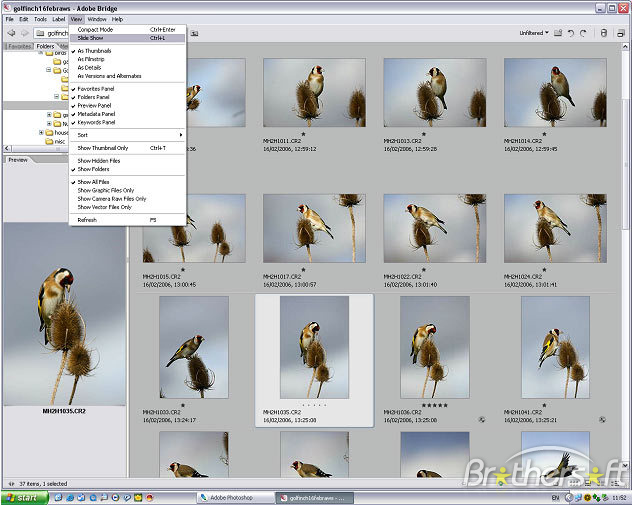Uncheck the Metadata Panel option
The image size is (632, 505).
coord(127,114)
